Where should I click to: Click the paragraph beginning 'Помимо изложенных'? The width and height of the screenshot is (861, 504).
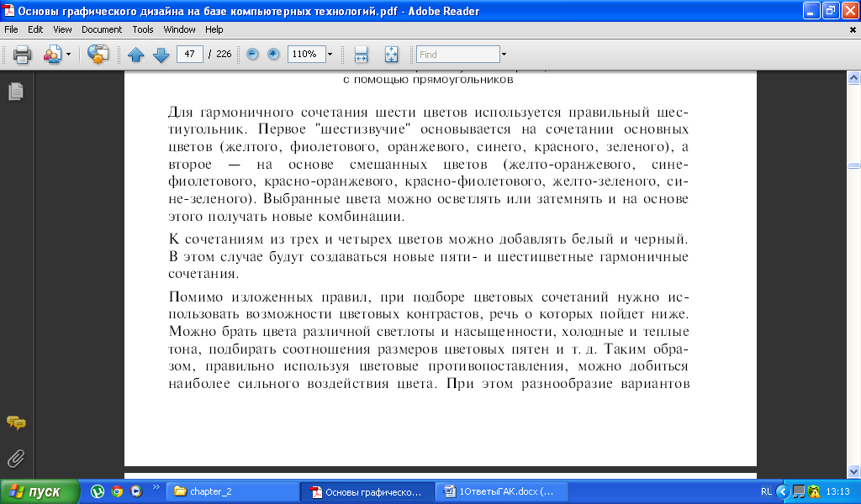click(428, 340)
